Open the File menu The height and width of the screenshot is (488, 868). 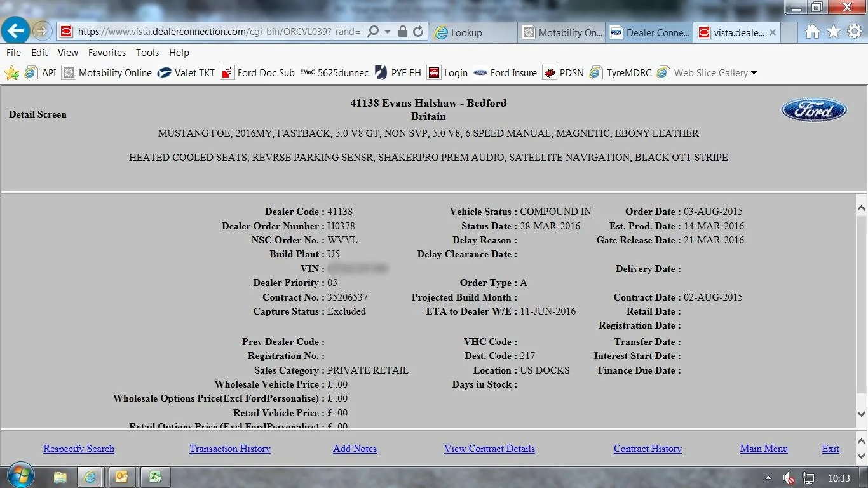pos(13,53)
